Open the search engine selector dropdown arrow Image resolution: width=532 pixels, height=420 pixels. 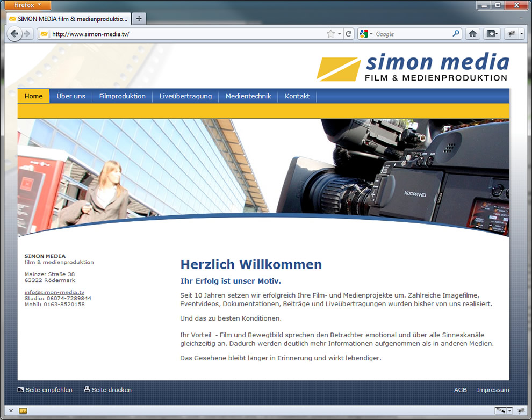tap(371, 34)
